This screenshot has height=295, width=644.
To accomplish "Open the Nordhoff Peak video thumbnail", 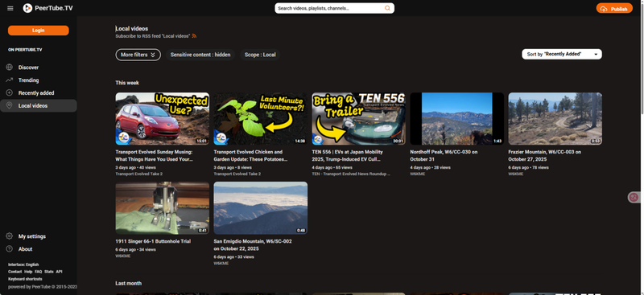I will (x=456, y=119).
